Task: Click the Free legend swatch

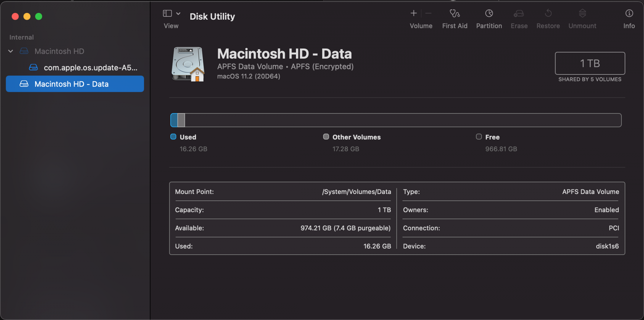Action: click(x=479, y=137)
